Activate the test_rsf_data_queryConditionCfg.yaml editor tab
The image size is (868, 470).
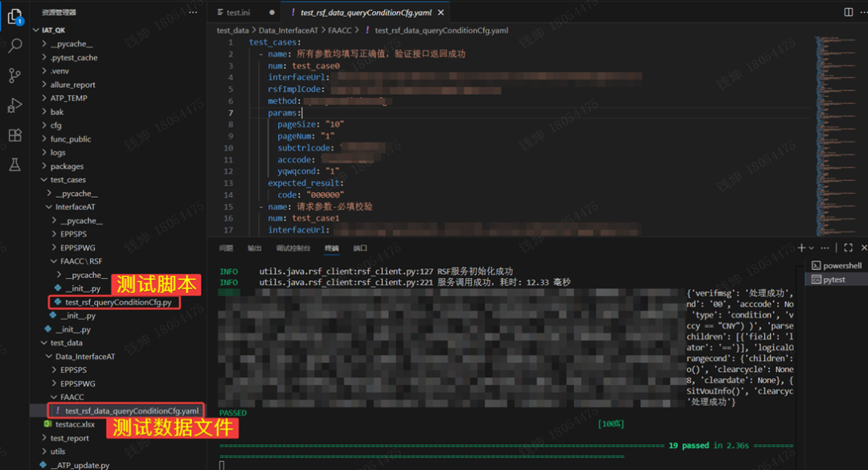point(366,12)
